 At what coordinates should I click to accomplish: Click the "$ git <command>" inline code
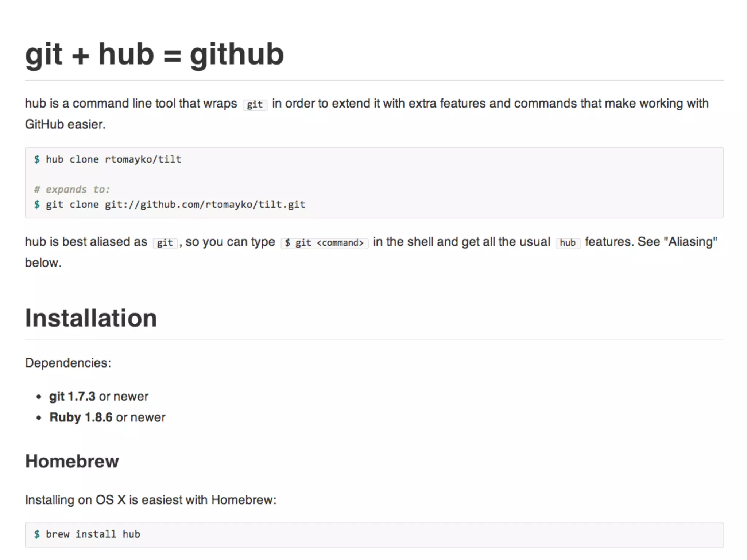[x=324, y=243]
